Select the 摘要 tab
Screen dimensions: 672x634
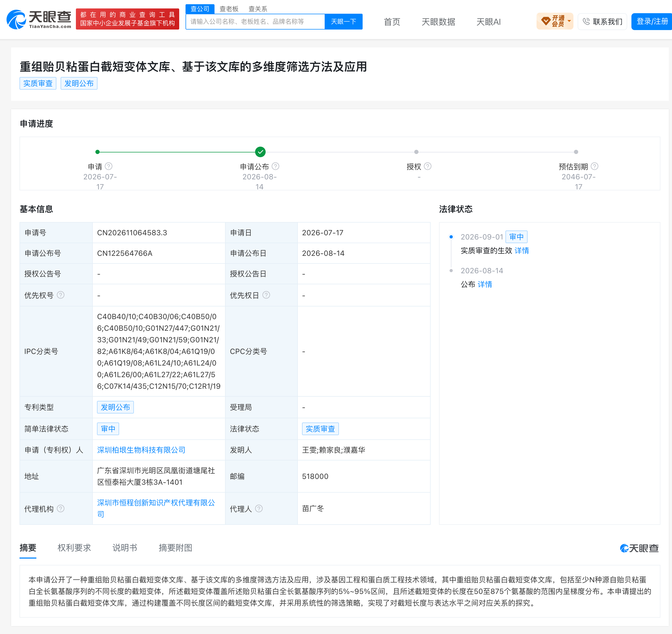28,548
